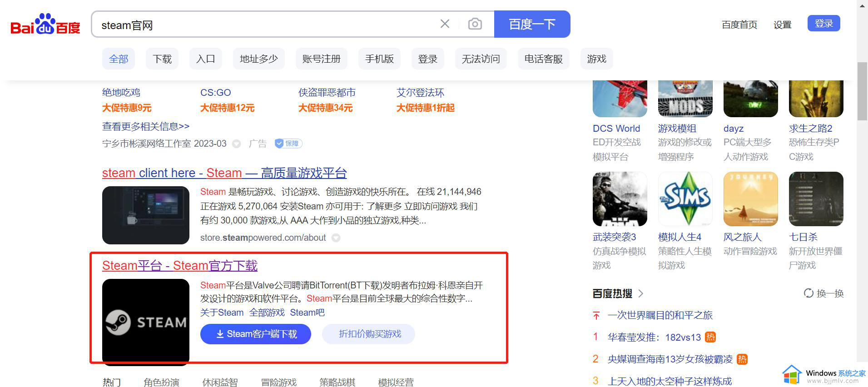Open steam client here 高质量游戏平台 result
868x387 pixels.
[224, 173]
